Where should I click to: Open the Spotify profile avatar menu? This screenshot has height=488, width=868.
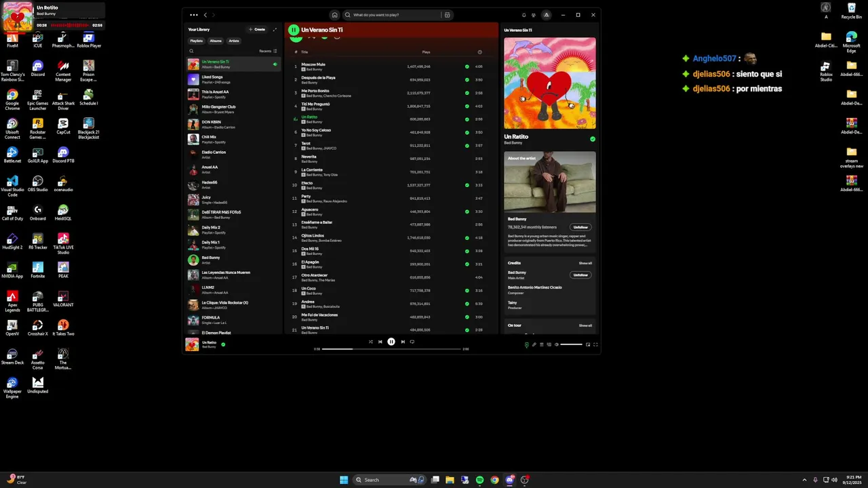point(546,15)
